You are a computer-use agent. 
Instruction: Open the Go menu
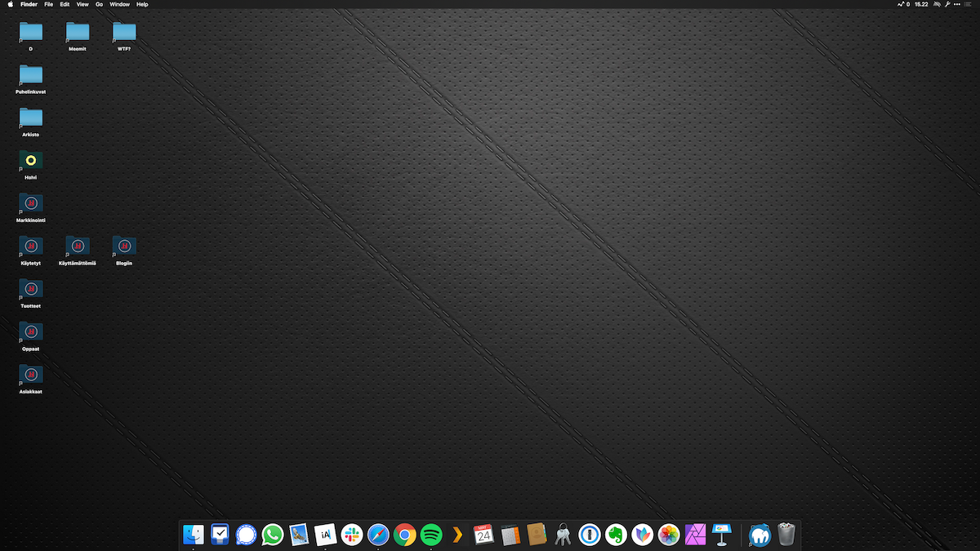coord(99,4)
